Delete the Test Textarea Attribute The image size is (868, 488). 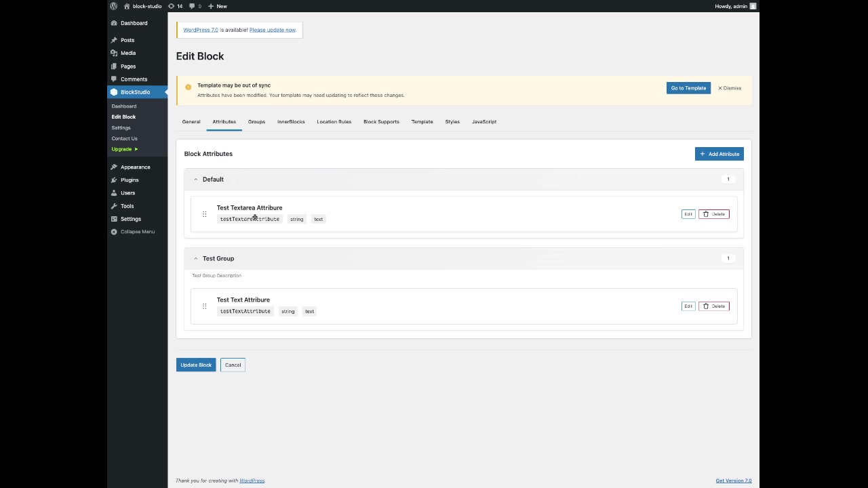click(713, 214)
